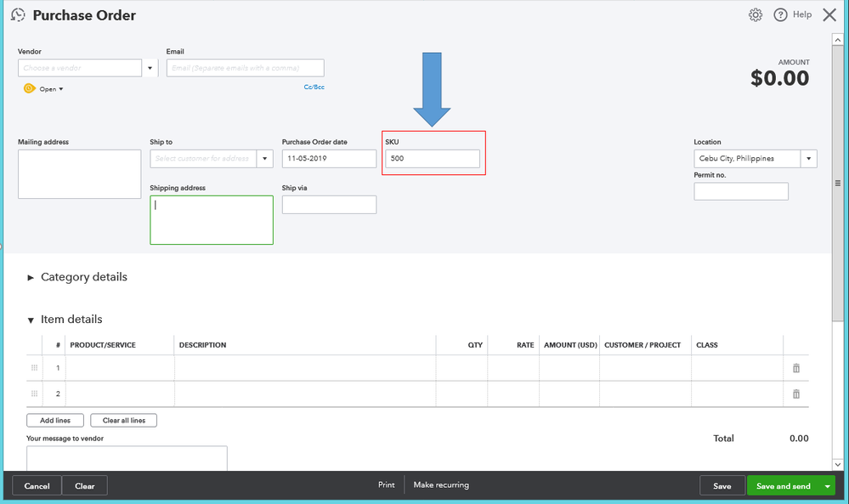Click the green Save and send button

click(783, 486)
